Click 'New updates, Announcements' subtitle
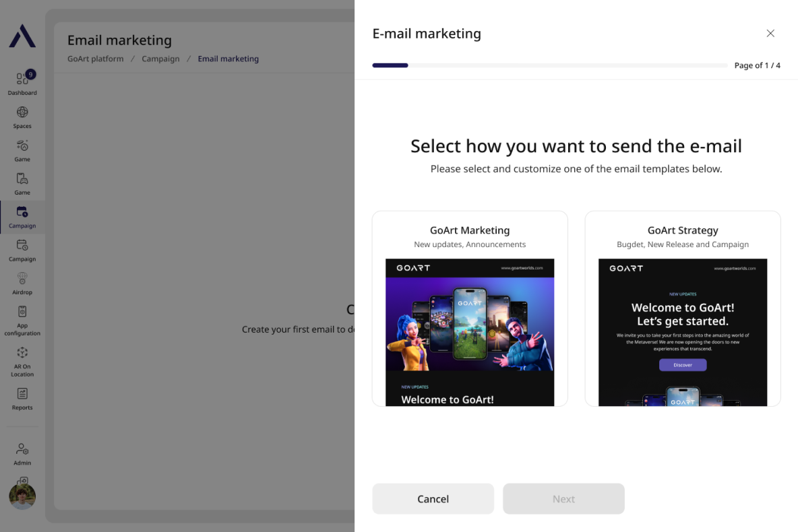Viewport: 798px width, 532px height. click(x=470, y=244)
